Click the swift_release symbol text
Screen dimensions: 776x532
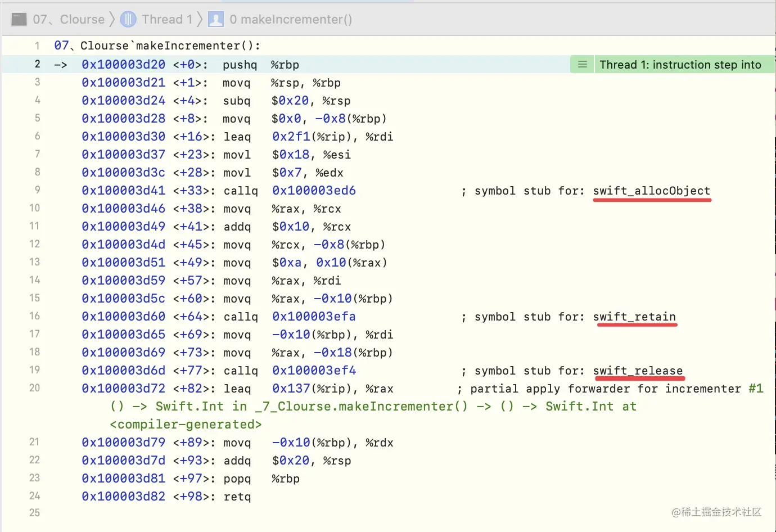(x=638, y=371)
